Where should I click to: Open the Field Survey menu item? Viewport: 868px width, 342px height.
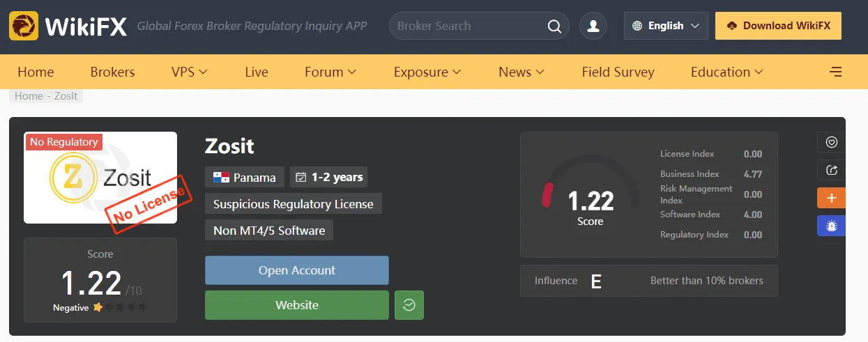(x=618, y=72)
